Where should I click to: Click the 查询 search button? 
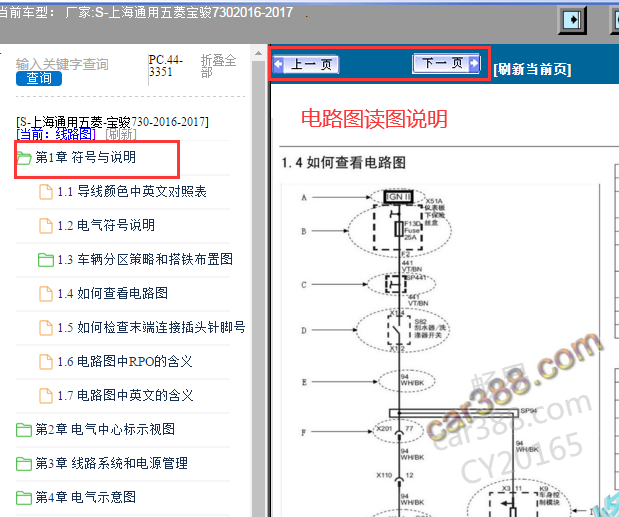(x=39, y=78)
